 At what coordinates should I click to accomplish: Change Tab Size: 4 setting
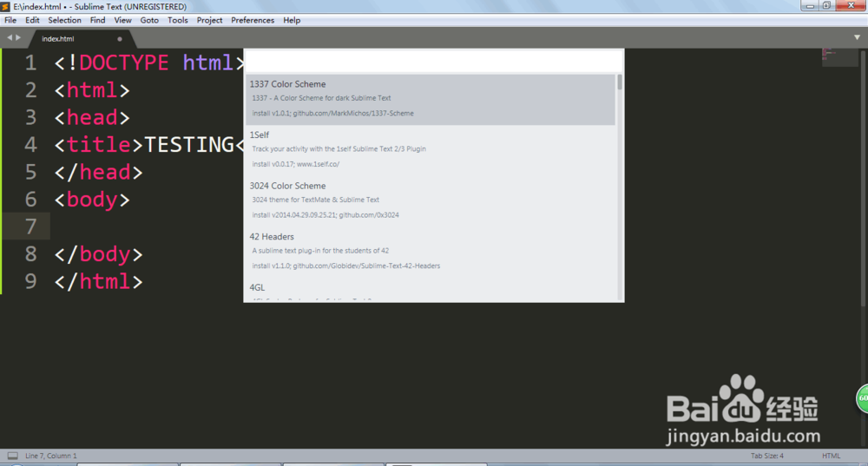pos(766,456)
